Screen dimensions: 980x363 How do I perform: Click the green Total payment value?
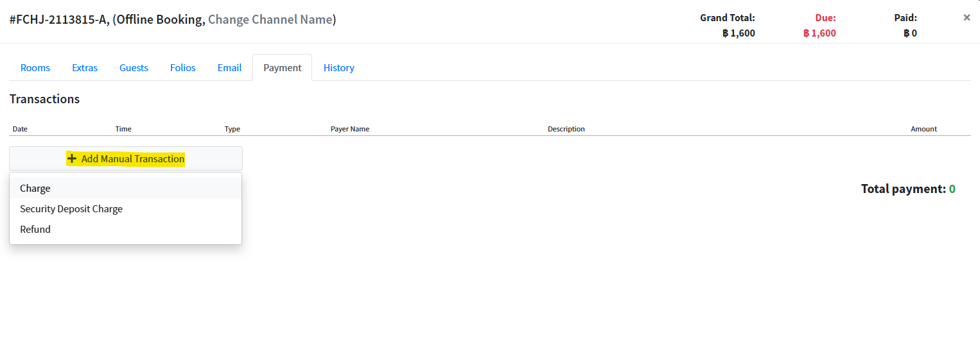[952, 189]
